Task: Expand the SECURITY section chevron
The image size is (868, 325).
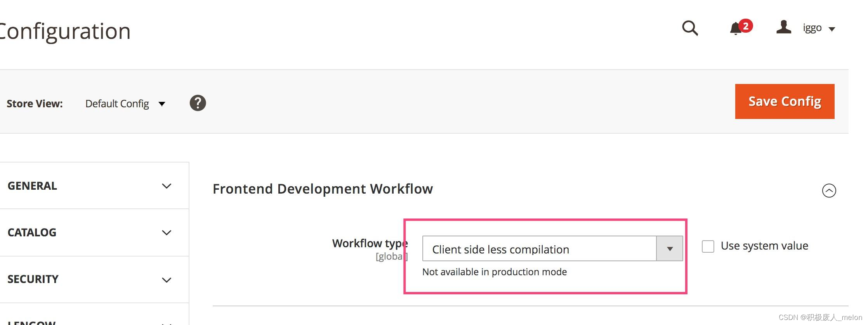Action: pyautogui.click(x=167, y=280)
